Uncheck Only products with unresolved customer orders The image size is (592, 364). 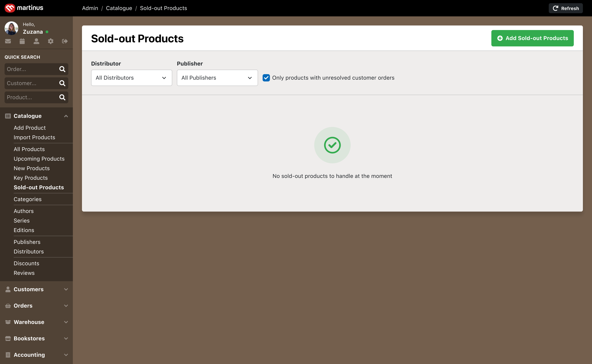tap(266, 78)
